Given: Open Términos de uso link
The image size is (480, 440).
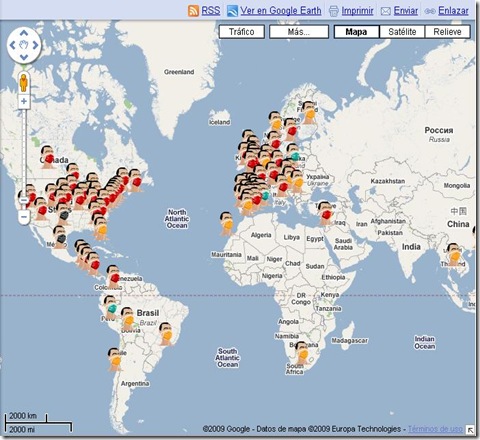Looking at the screenshot, I should point(435,429).
